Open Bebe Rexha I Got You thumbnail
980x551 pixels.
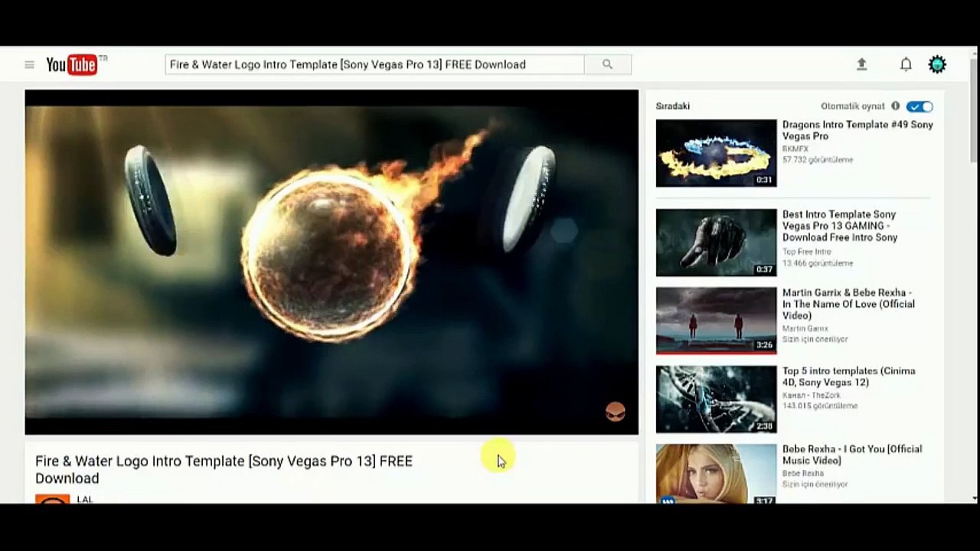716,474
